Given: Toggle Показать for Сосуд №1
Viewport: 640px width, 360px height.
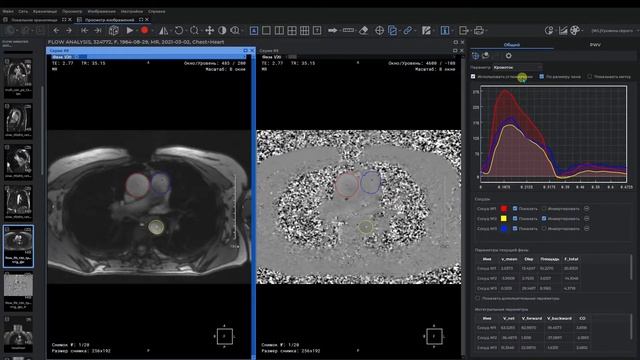Looking at the screenshot, I should 515,209.
